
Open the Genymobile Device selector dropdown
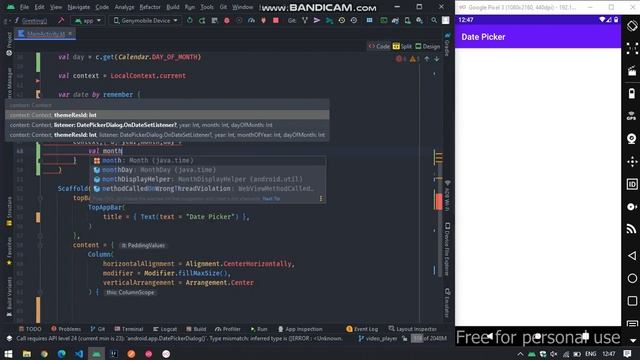click(145, 20)
